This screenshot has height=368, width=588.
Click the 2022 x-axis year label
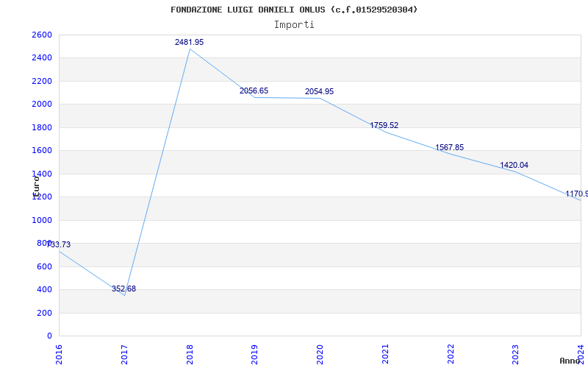click(x=451, y=354)
